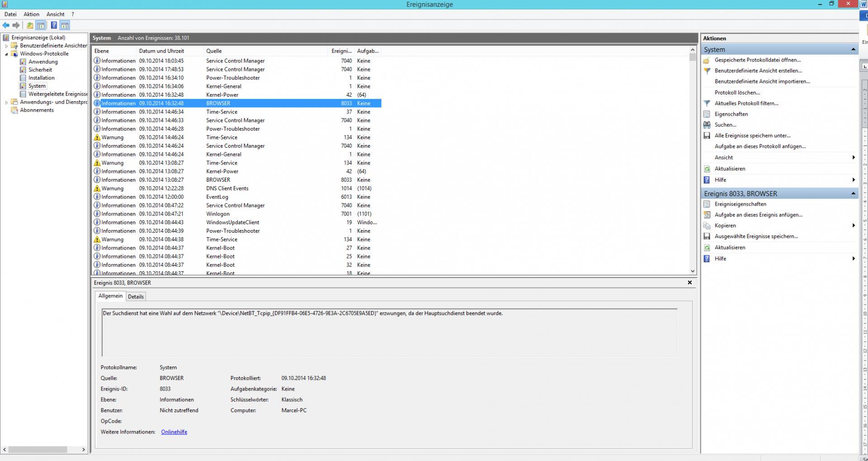Open saved log file icon in Aktionen

click(707, 60)
